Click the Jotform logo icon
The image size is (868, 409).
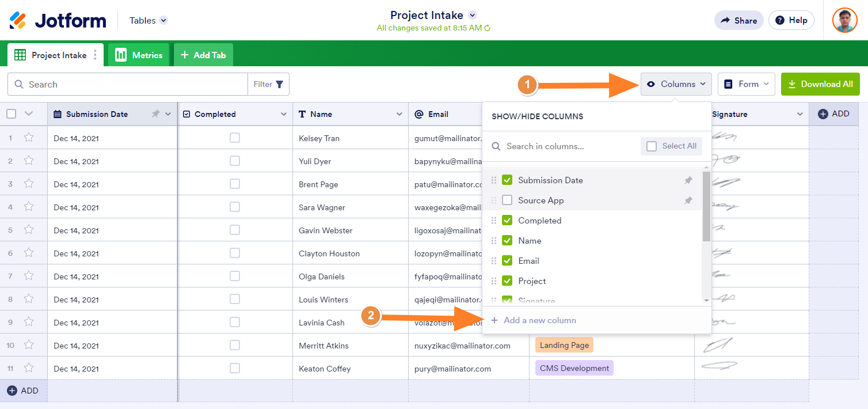pyautogui.click(x=18, y=20)
